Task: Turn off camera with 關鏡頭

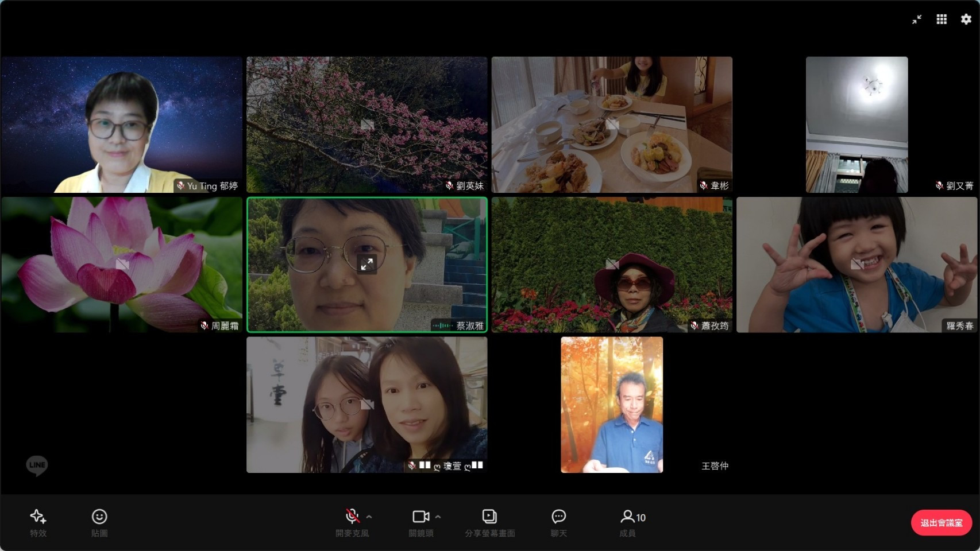Action: coord(420,517)
